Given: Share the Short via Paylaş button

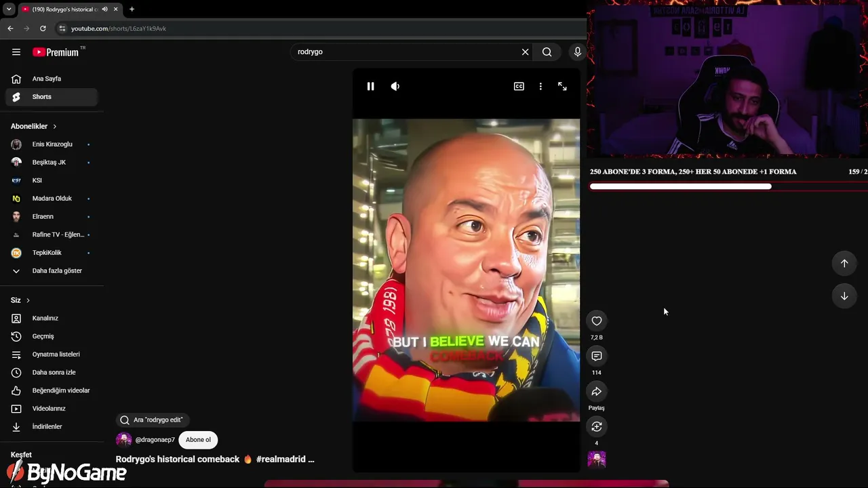Looking at the screenshot, I should point(597,391).
